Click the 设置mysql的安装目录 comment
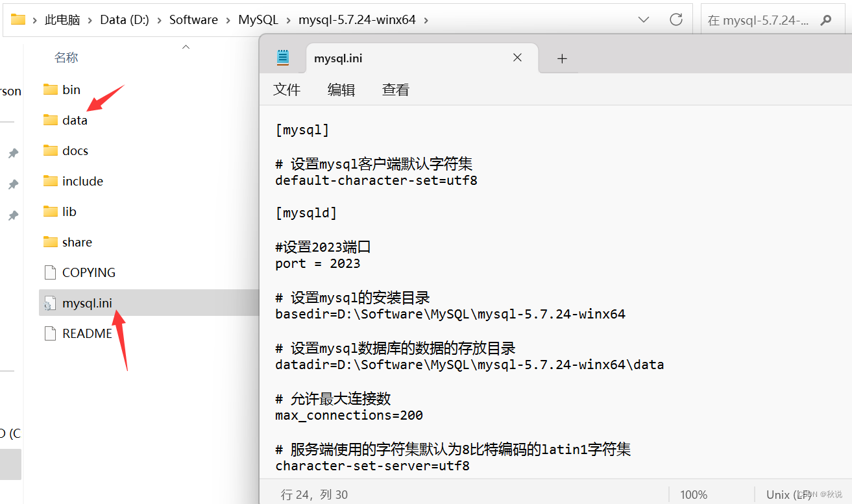Screen dimensions: 852x504 point(352,298)
